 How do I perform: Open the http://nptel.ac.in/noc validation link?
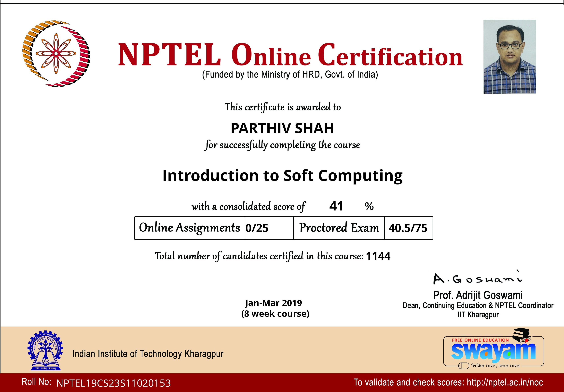pyautogui.click(x=505, y=382)
